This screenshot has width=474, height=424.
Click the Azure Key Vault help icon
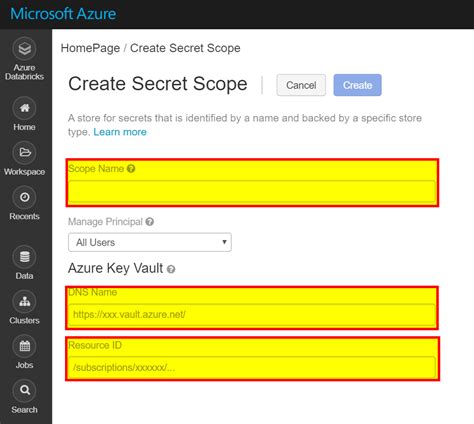click(x=171, y=269)
